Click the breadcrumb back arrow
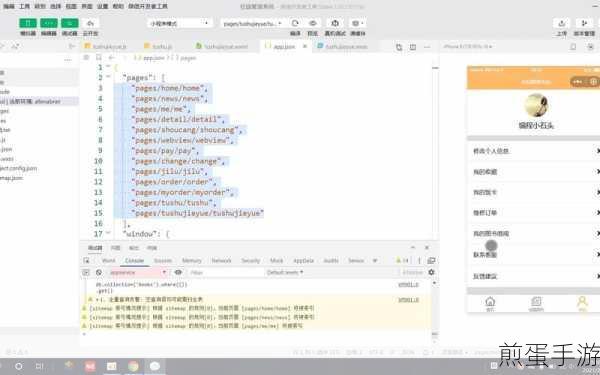 111,58
